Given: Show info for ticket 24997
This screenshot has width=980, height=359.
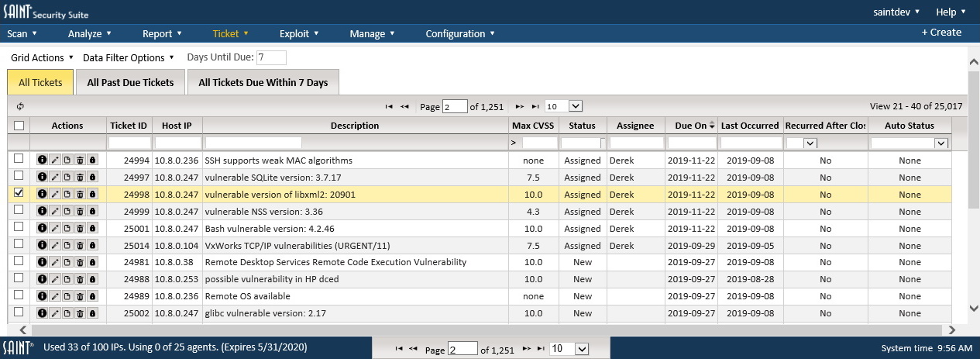Looking at the screenshot, I should 43,178.
